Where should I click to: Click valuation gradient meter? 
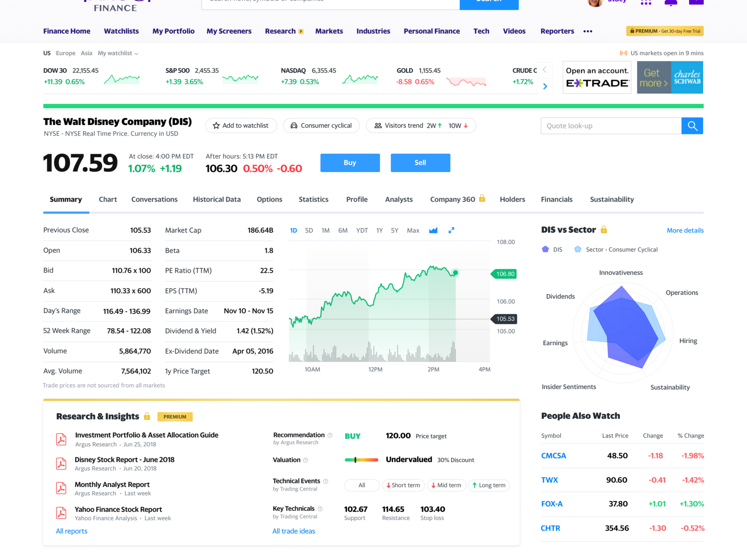(x=361, y=460)
